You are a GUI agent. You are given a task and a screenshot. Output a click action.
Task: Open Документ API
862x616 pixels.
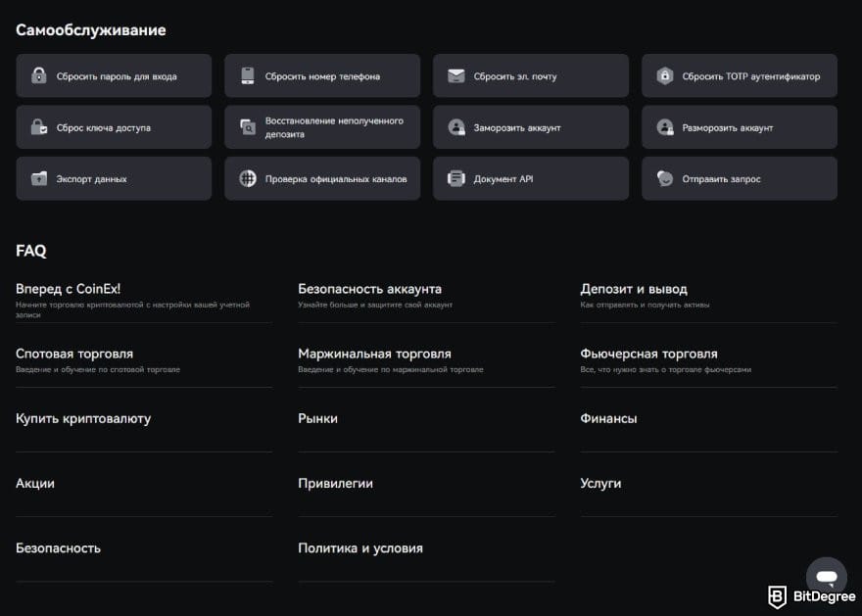pyautogui.click(x=531, y=178)
